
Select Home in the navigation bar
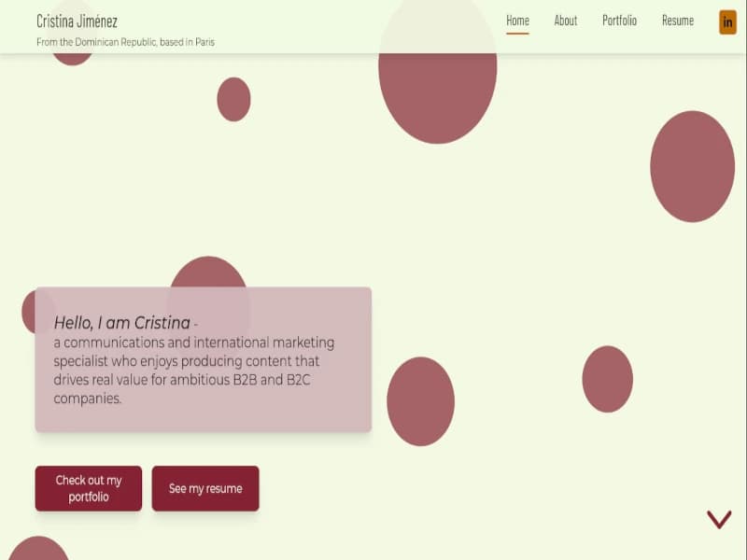click(x=517, y=21)
